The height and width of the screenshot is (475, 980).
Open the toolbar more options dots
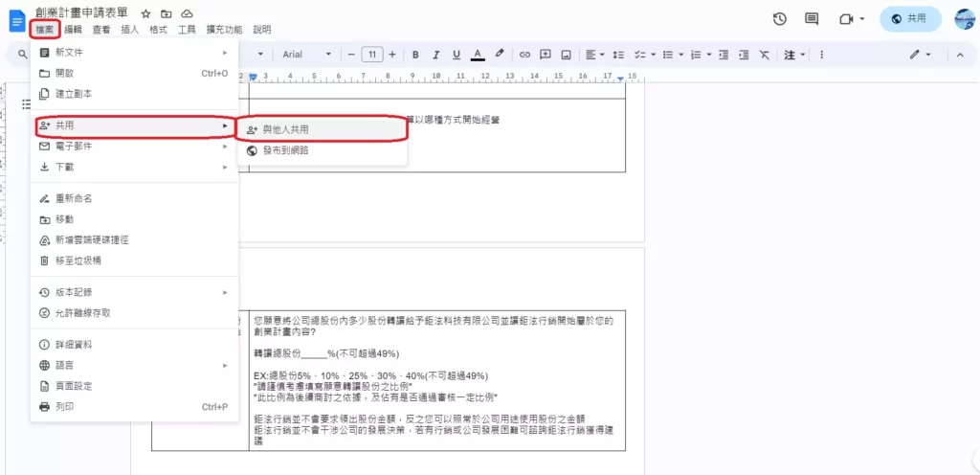821,55
